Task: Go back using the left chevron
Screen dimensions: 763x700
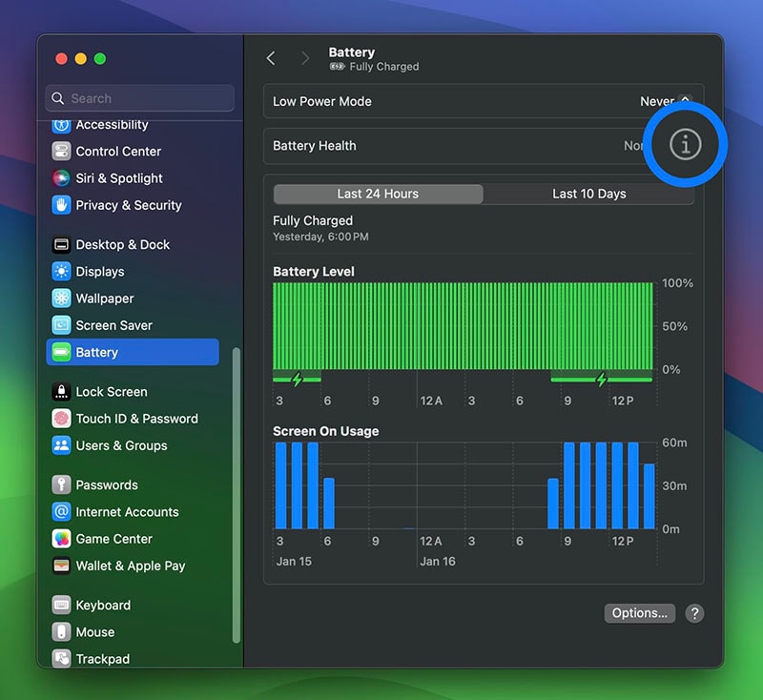Action: (271, 59)
